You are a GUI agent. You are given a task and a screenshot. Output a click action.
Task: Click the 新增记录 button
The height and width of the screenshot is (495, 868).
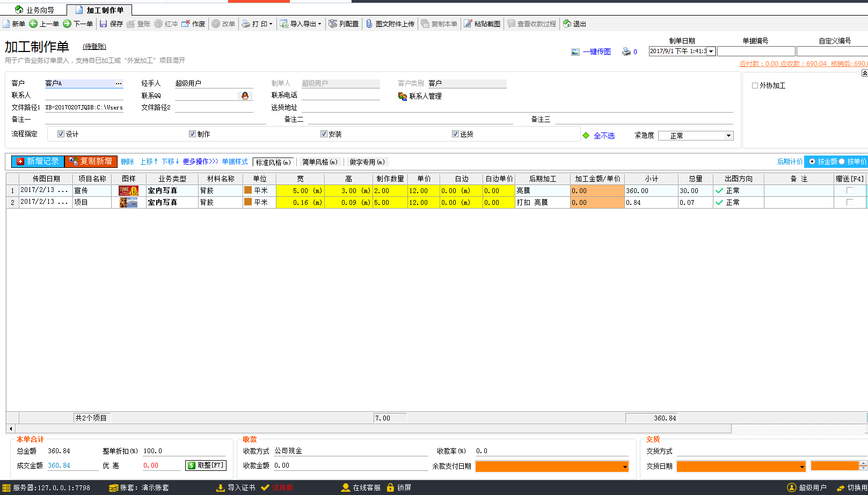click(x=38, y=161)
